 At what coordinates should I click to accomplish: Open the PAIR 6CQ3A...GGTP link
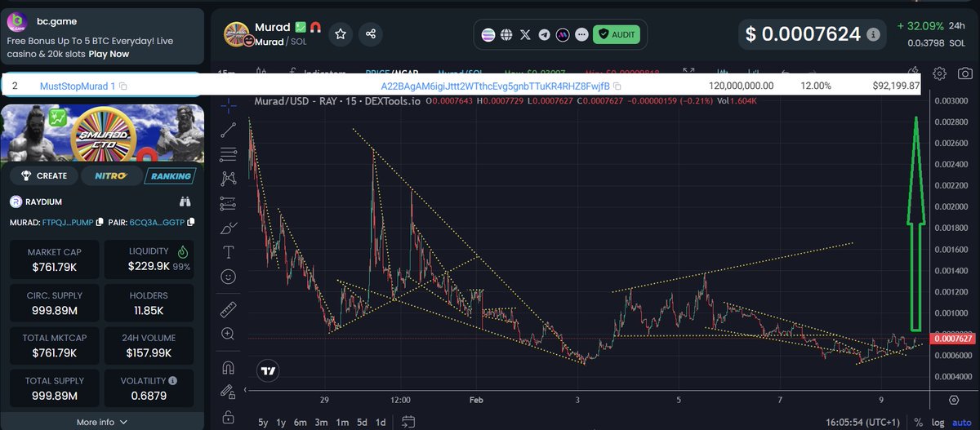[x=157, y=222]
